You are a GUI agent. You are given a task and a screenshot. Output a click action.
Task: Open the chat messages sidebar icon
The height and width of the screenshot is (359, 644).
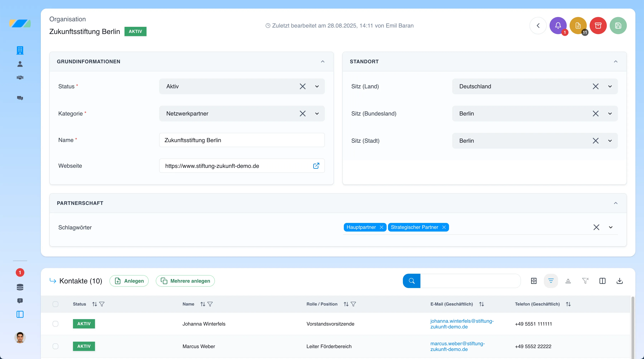[x=20, y=98]
